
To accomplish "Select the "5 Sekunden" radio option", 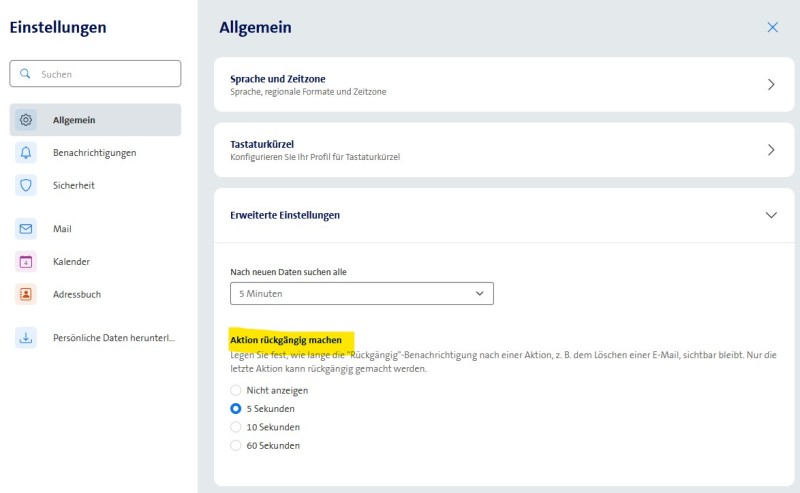I will [236, 409].
